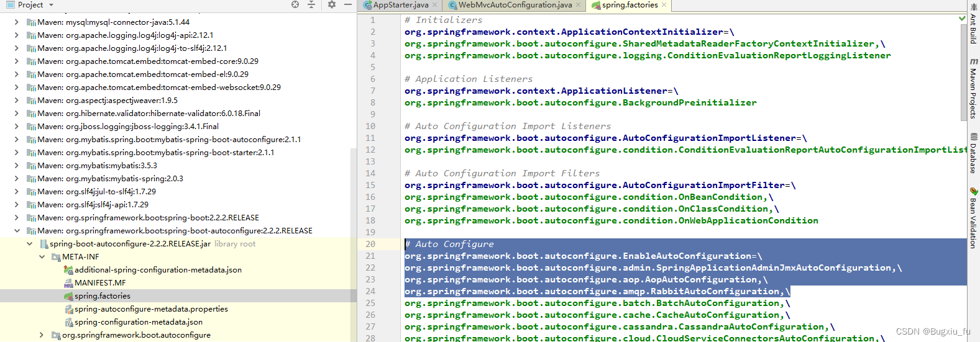
Task: Click library icon of jul-to-slf4j:1.7.29
Action: click(x=31, y=191)
